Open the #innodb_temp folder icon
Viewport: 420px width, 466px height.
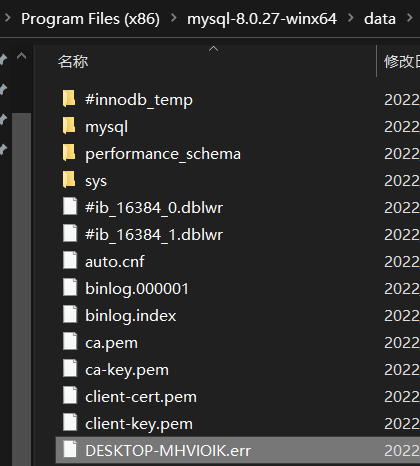(x=69, y=99)
